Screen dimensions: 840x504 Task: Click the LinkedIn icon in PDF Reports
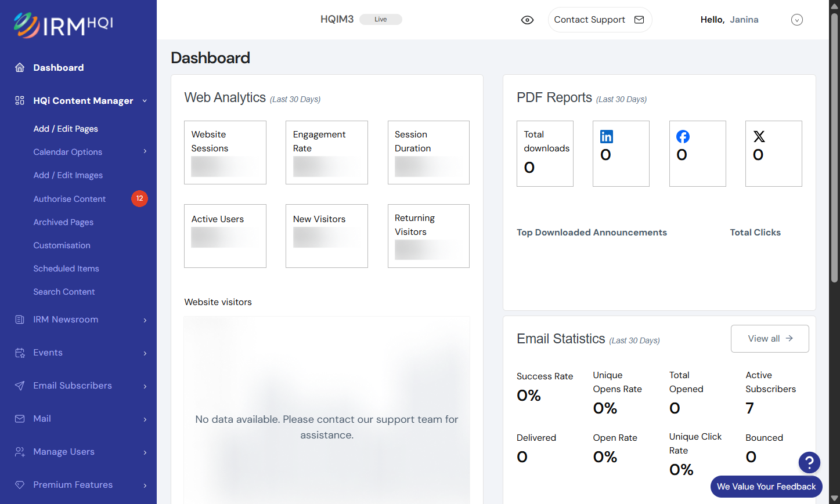pyautogui.click(x=607, y=136)
